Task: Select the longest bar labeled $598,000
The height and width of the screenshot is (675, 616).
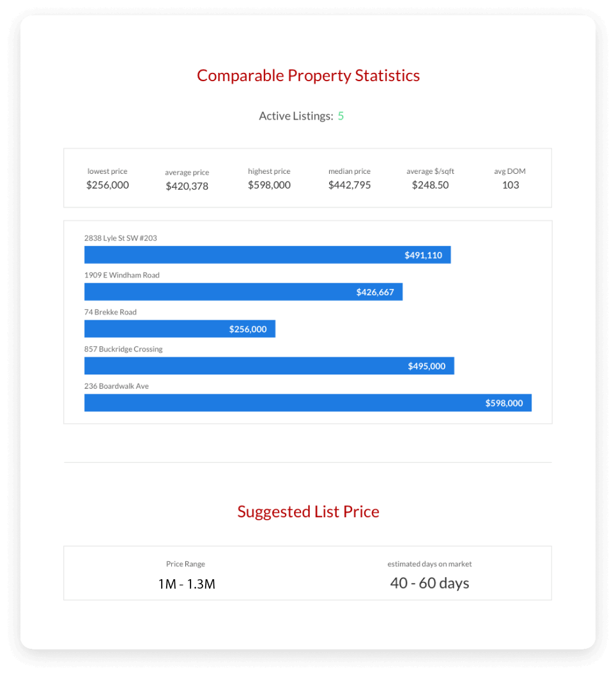Action: pyautogui.click(x=307, y=403)
